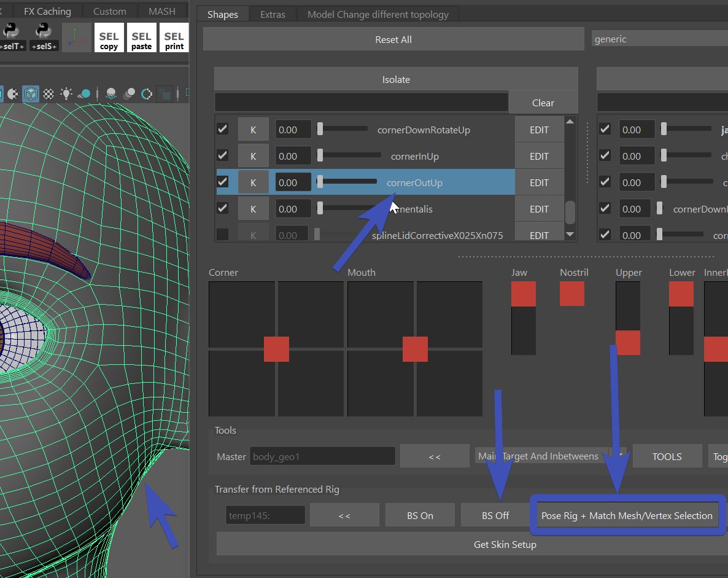
Task: Toggle viewport shadows icon
Action: 84,95
